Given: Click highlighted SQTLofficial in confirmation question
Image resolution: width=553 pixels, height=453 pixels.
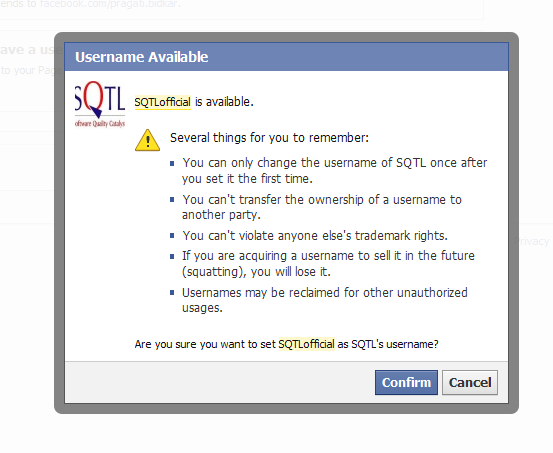Looking at the screenshot, I should 306,344.
